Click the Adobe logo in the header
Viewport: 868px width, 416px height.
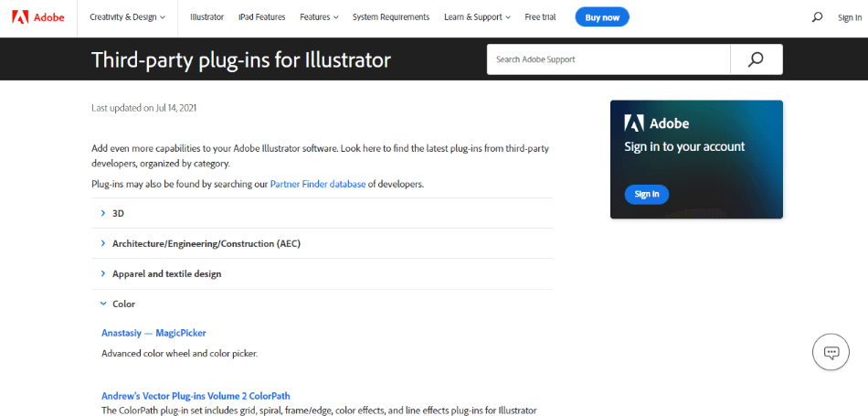tap(38, 17)
